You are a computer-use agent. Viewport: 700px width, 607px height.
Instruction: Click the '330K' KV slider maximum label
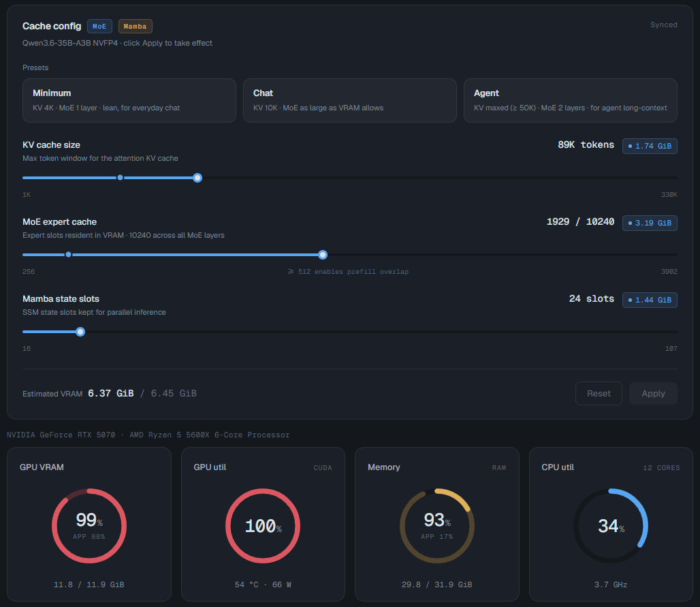click(x=669, y=195)
